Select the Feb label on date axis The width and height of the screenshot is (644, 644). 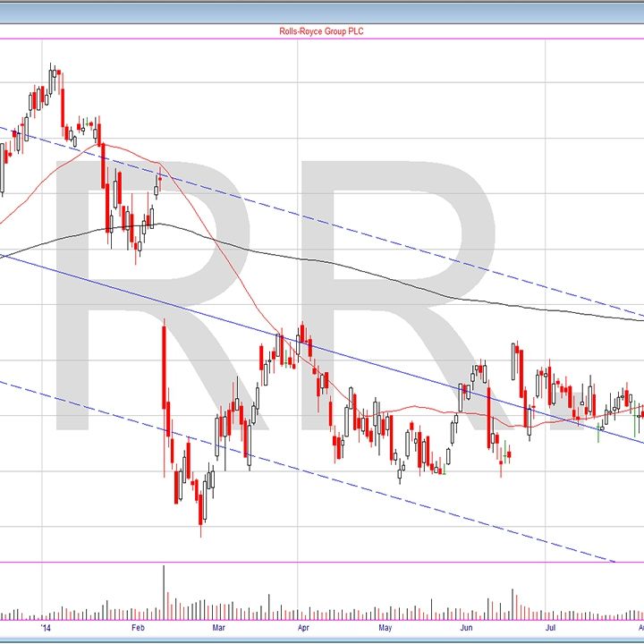pos(137,629)
